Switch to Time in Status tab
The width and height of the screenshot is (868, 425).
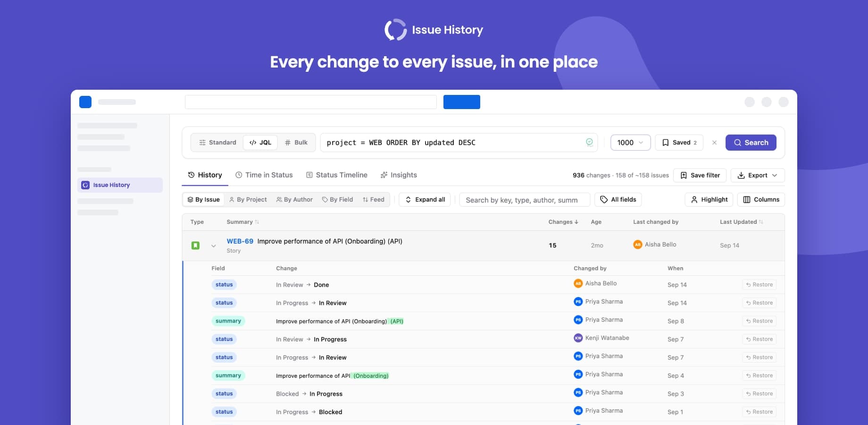click(264, 175)
